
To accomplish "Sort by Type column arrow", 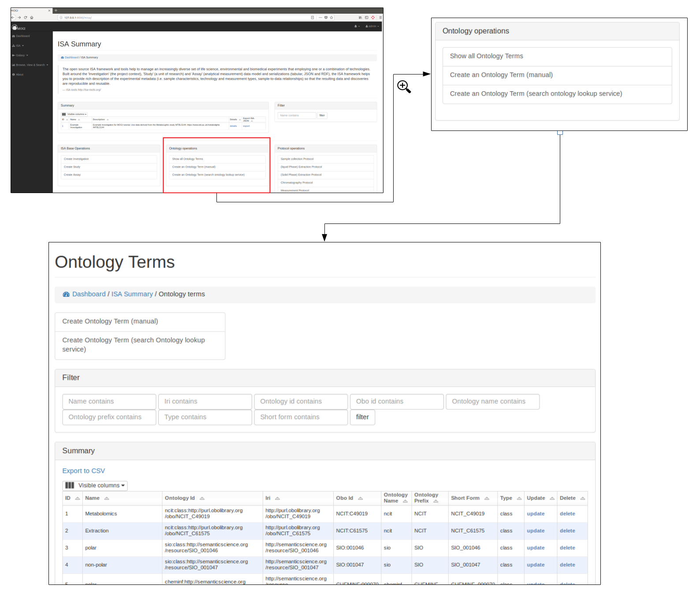I will pyautogui.click(x=519, y=499).
